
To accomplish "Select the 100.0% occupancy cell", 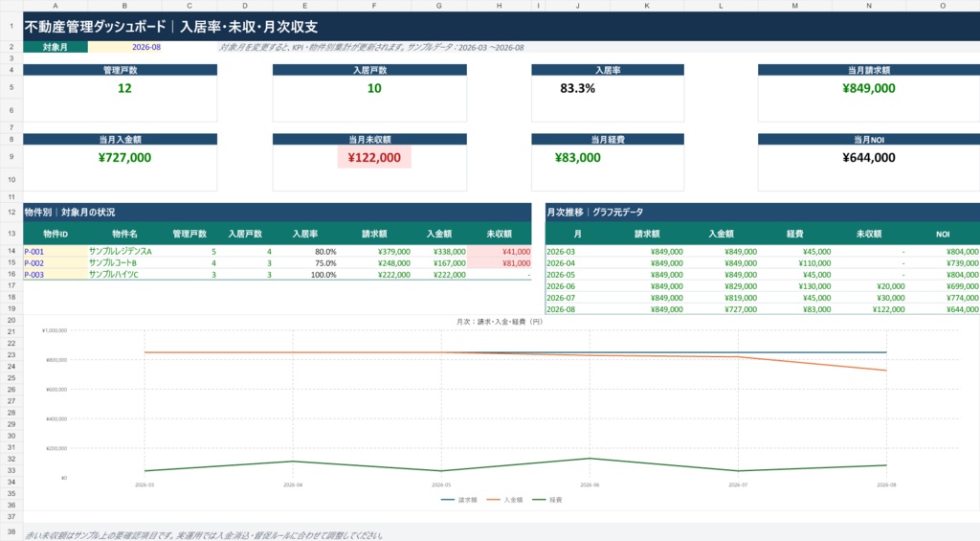I will (x=304, y=275).
